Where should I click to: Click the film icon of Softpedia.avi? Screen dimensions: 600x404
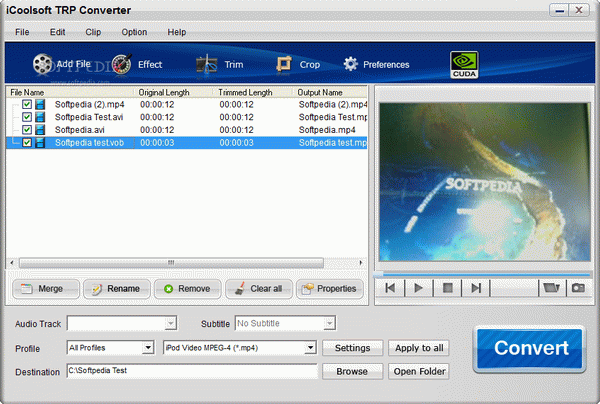tap(40, 130)
